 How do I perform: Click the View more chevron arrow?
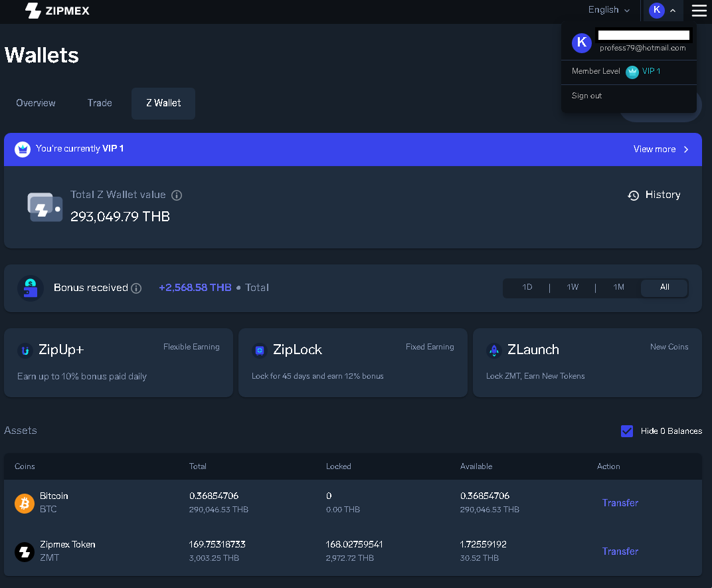click(x=686, y=149)
